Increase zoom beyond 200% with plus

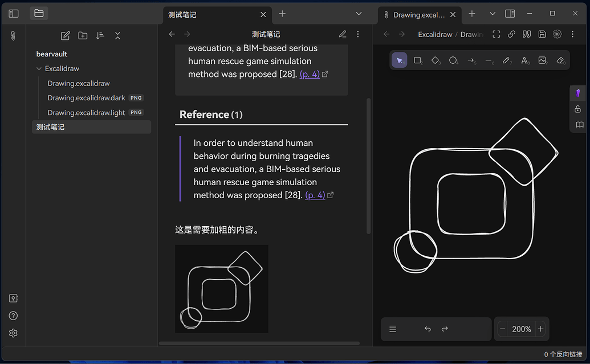[x=540, y=329]
